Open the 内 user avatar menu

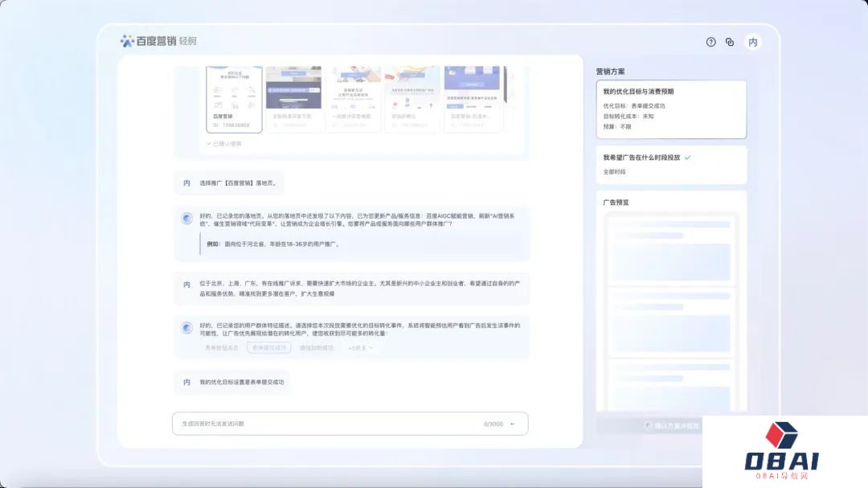click(753, 42)
